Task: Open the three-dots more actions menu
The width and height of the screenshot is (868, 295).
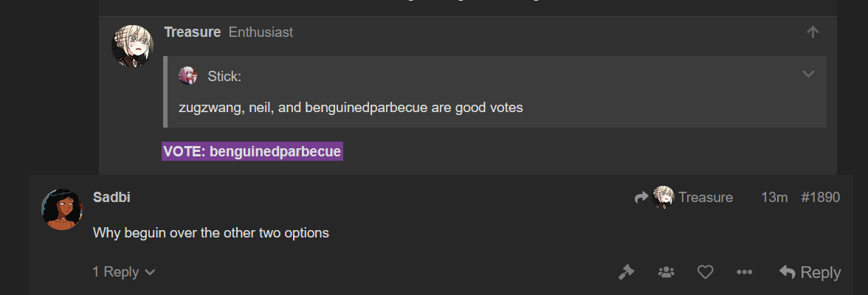Action: pos(745,271)
